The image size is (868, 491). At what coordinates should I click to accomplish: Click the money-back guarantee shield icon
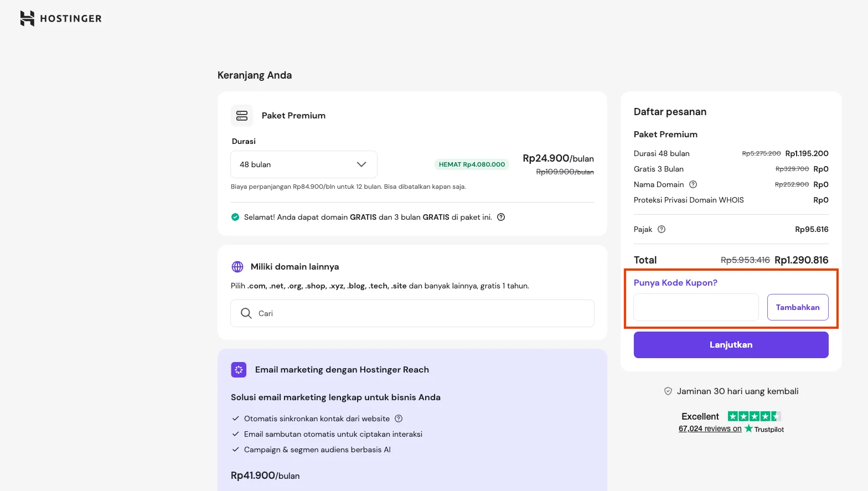[x=668, y=391]
